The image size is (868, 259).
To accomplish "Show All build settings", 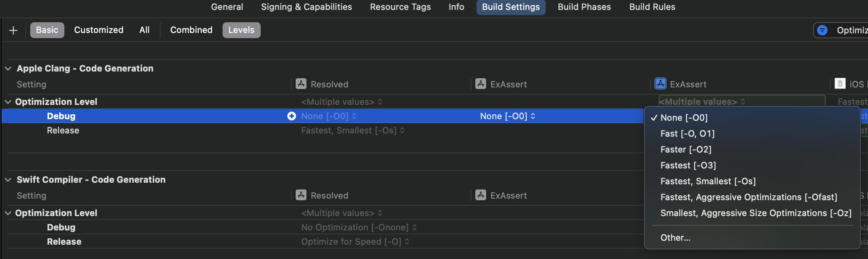I will [144, 30].
